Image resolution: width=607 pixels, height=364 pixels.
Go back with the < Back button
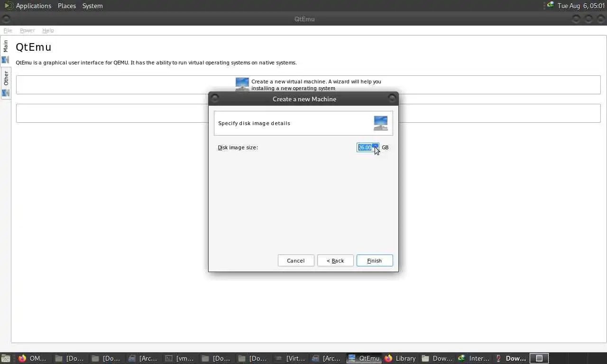pos(335,261)
